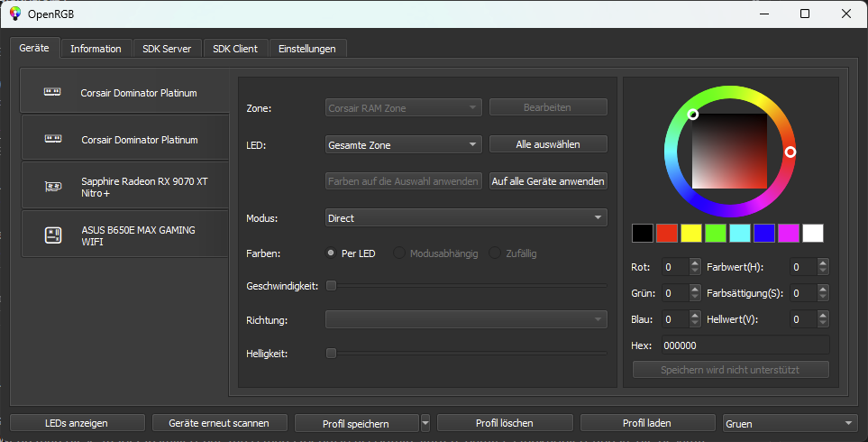This screenshot has width=868, height=442.
Task: Decrease Farbsättigung(S) with down arrow
Action: tap(823, 298)
